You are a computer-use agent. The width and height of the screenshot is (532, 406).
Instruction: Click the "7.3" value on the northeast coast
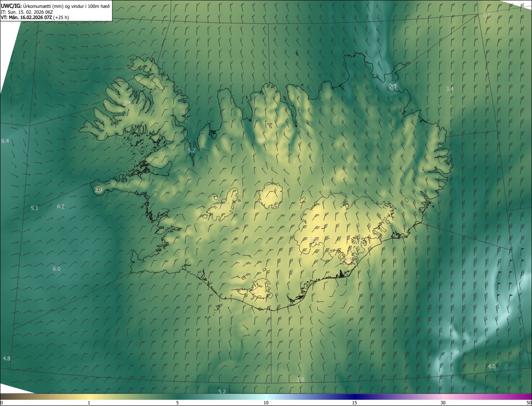393,86
